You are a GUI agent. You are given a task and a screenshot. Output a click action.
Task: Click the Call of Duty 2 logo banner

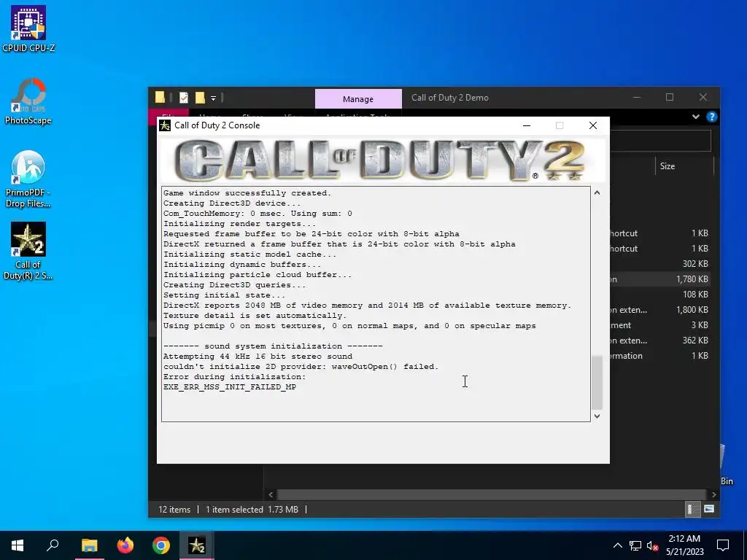tap(379, 160)
